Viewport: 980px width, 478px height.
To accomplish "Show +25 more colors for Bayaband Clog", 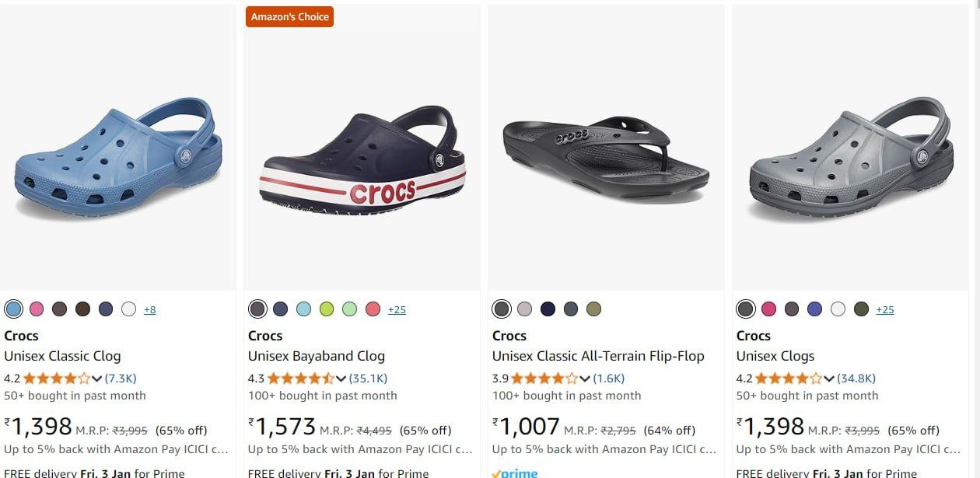I will [397, 309].
